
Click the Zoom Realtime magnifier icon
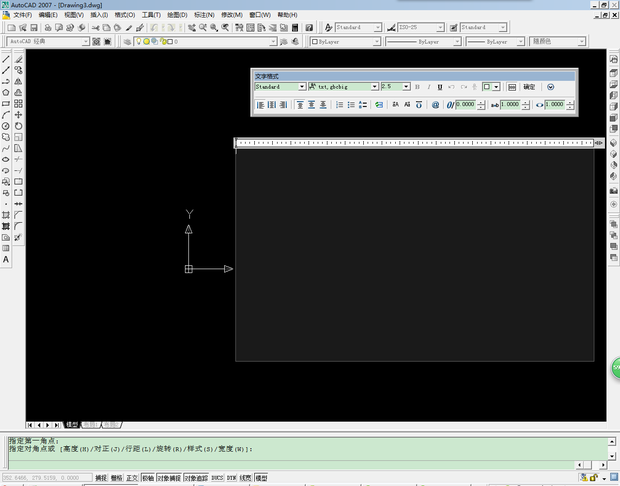click(203, 28)
